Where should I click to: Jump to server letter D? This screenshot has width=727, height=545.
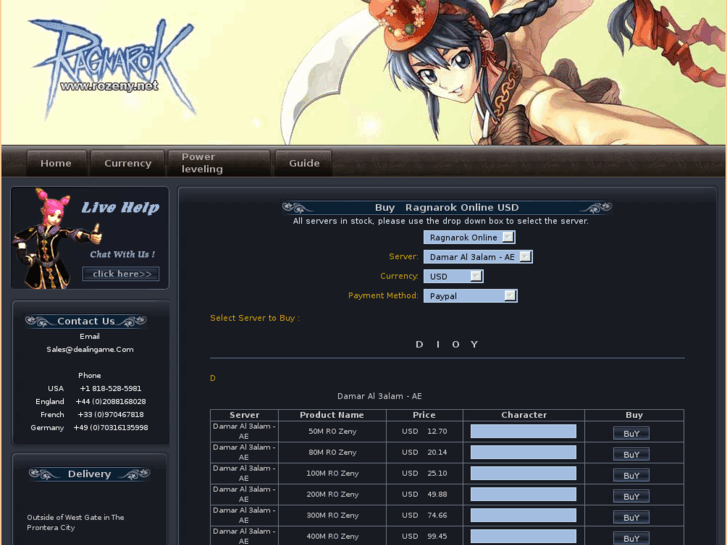(x=419, y=345)
